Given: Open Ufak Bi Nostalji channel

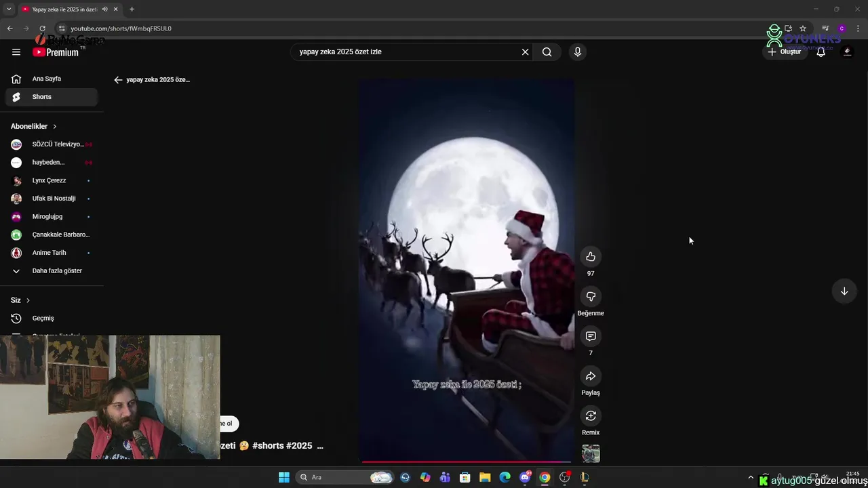Looking at the screenshot, I should [x=52, y=199].
